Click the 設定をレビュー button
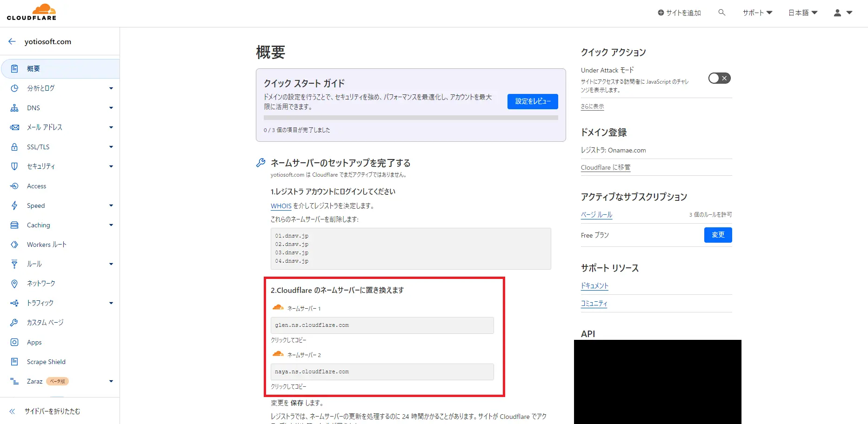 point(533,101)
